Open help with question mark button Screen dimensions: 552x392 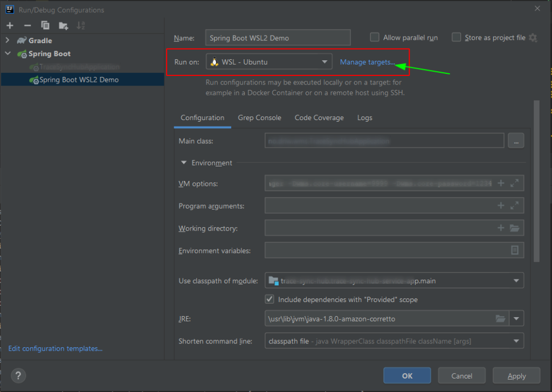tap(18, 375)
